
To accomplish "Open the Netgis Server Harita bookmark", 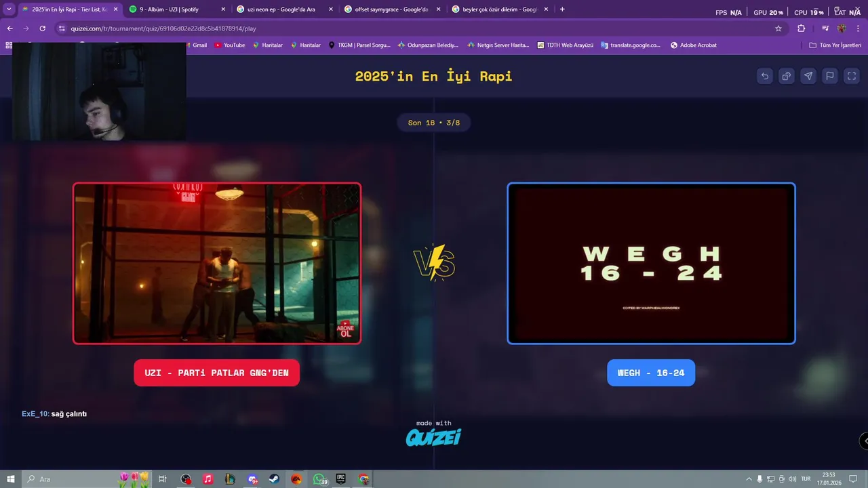I will [498, 45].
